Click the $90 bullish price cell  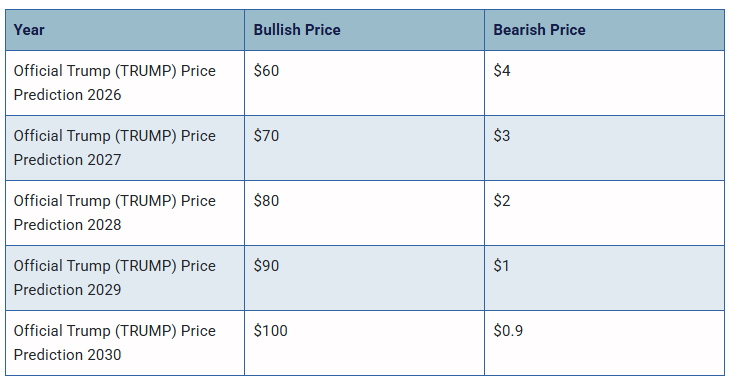coord(364,278)
